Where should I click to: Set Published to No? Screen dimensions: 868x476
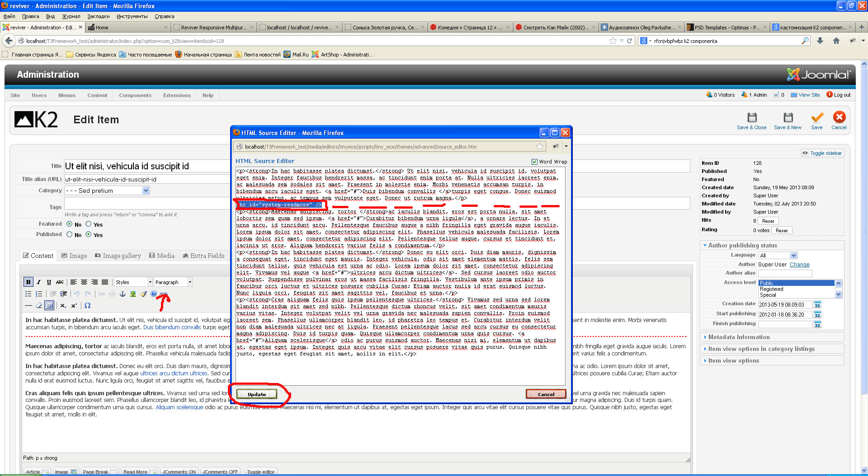[70, 234]
